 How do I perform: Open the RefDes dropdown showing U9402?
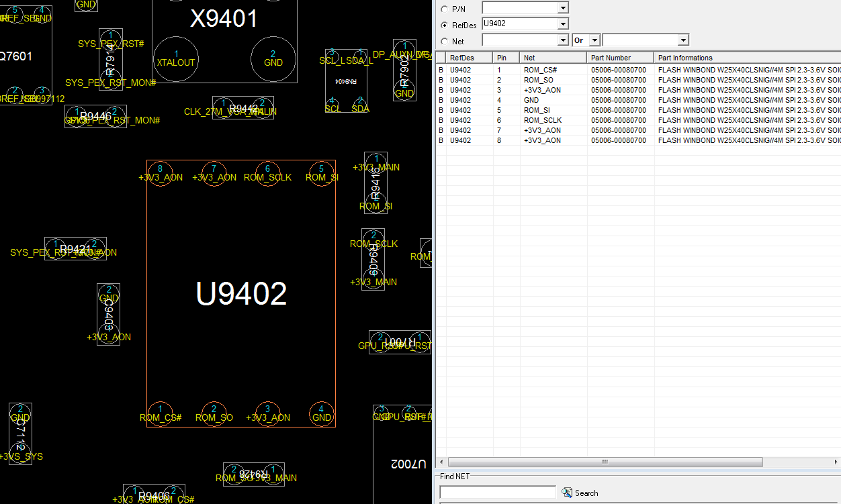click(563, 24)
